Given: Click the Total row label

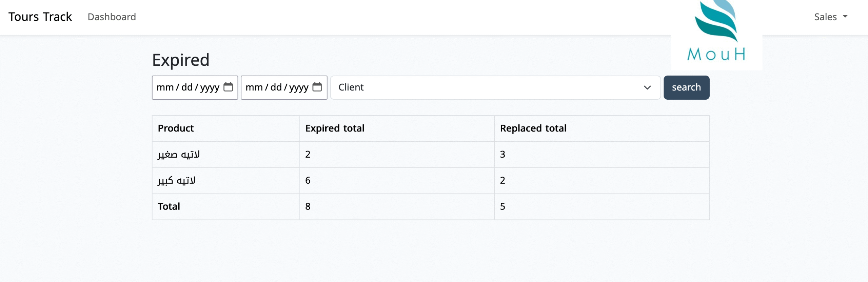Looking at the screenshot, I should (169, 206).
